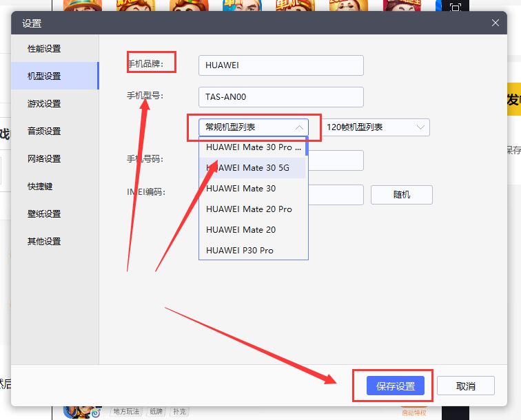
Task: Expand the 120帧机型列表 dropdown
Action: tap(375, 127)
